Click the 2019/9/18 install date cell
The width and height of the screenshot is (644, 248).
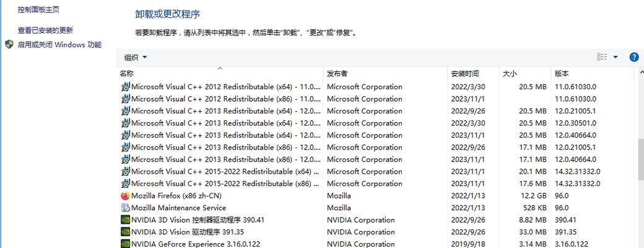coord(468,244)
